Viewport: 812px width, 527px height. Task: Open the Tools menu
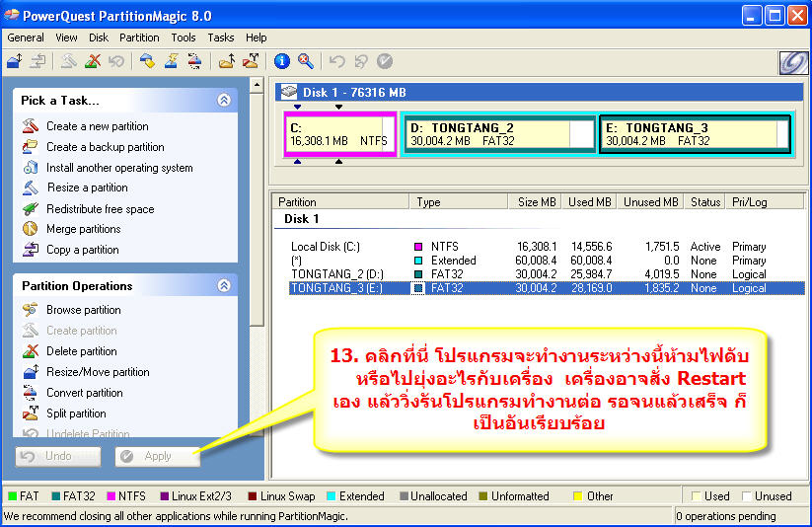[184, 38]
